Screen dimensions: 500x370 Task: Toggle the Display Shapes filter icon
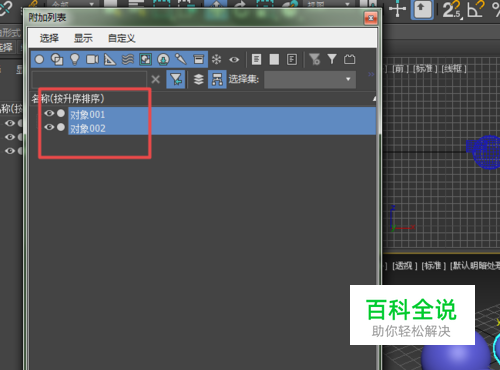[57, 60]
